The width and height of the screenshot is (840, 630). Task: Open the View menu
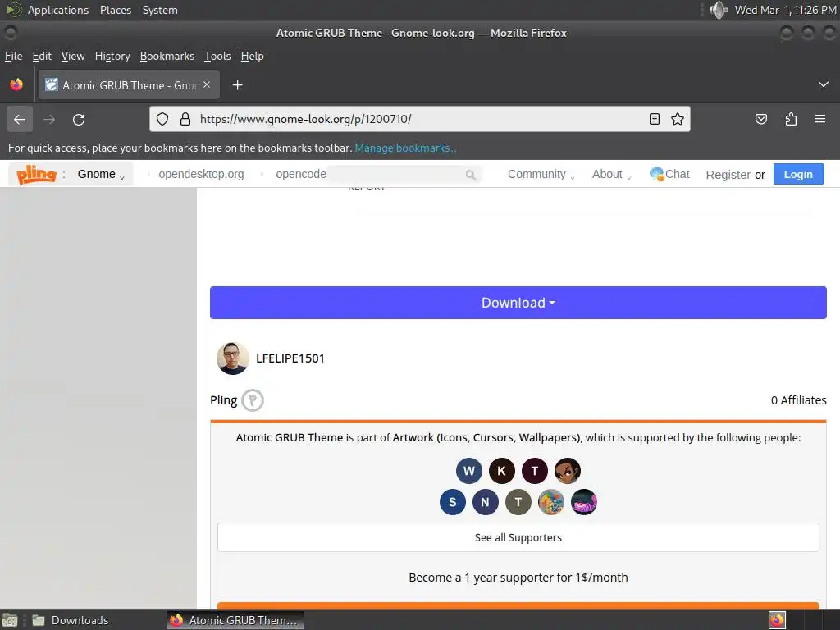(x=73, y=57)
